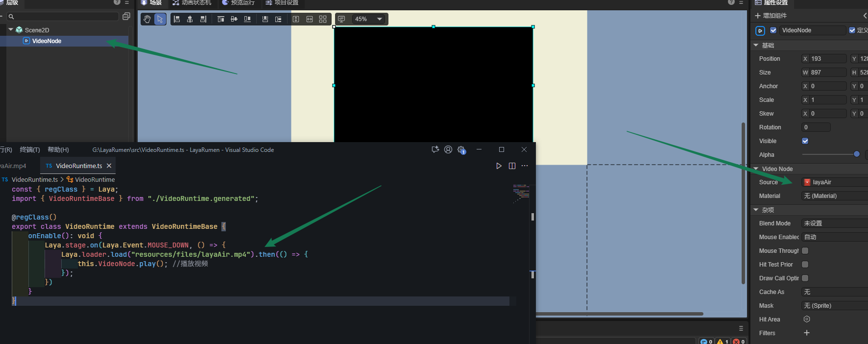The width and height of the screenshot is (868, 344).
Task: Open VS Code accounts icon in title bar
Action: 448,149
